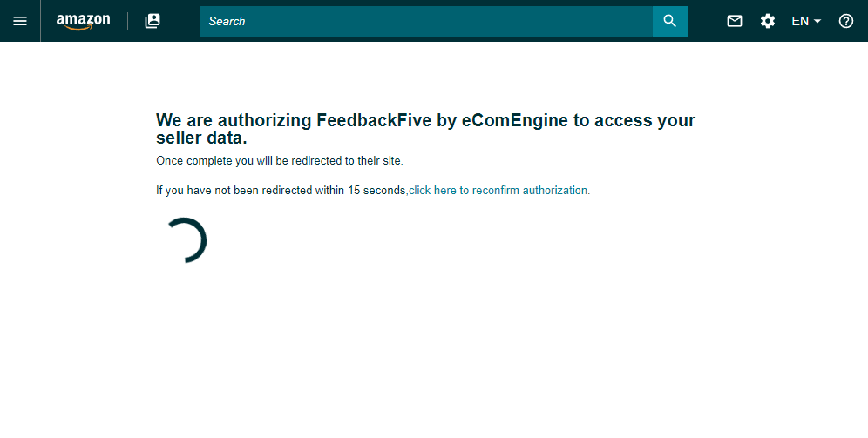Open the bookmarked pages icon
868x438 pixels.
tap(153, 21)
